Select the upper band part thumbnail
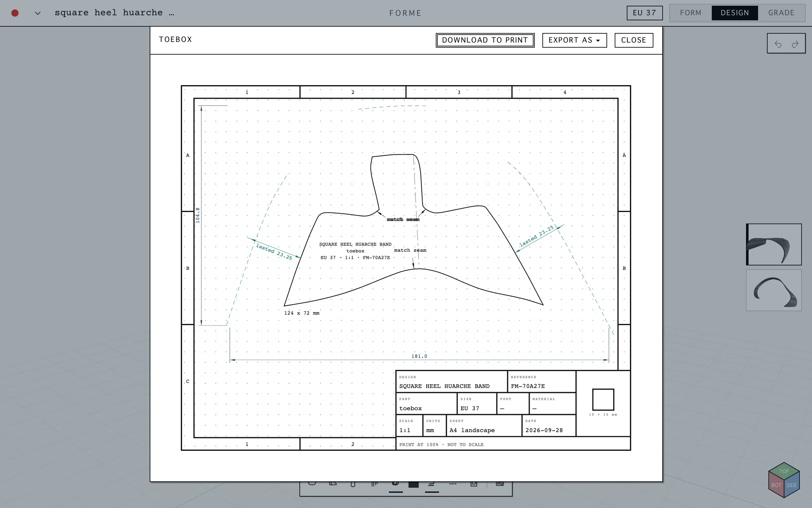 click(774, 244)
